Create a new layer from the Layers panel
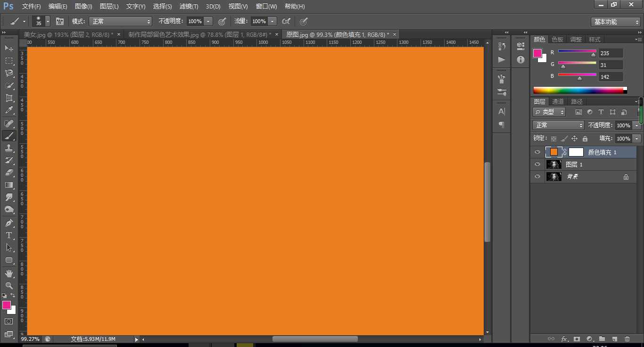 615,339
